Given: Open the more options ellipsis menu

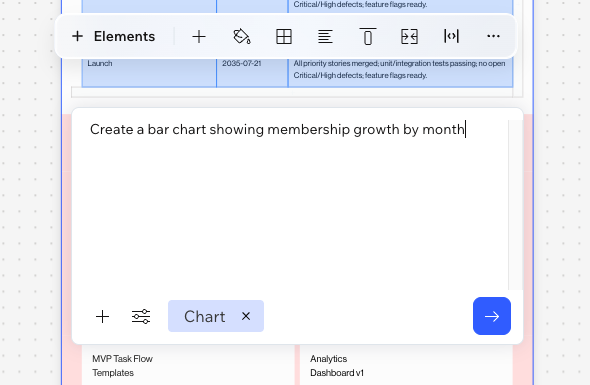Looking at the screenshot, I should click(493, 37).
